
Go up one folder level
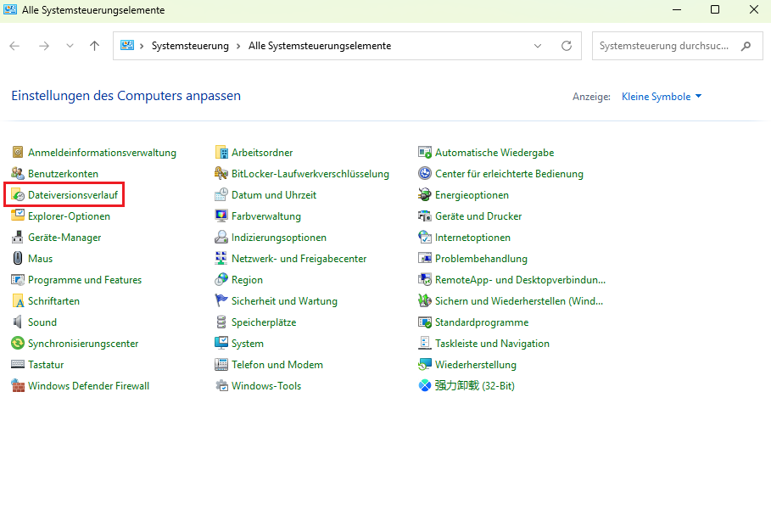pos(94,46)
